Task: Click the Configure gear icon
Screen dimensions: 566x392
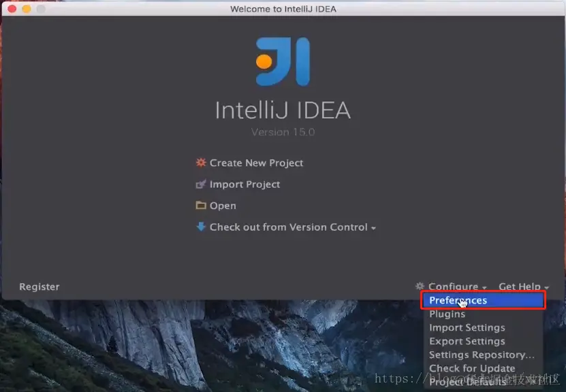Action: [420, 287]
